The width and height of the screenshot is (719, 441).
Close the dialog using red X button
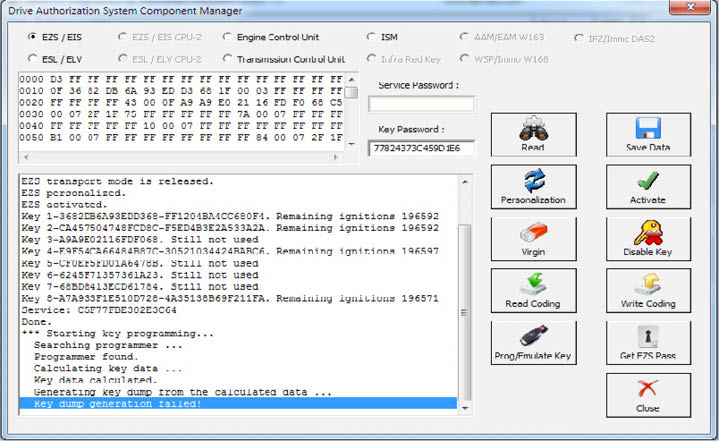pyautogui.click(x=648, y=394)
